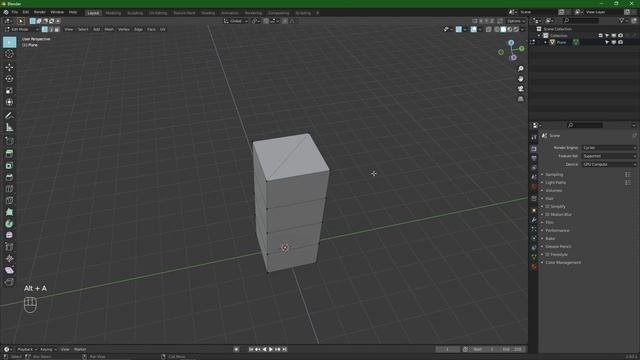
Task: Open the Material properties tab
Action: tap(534, 267)
